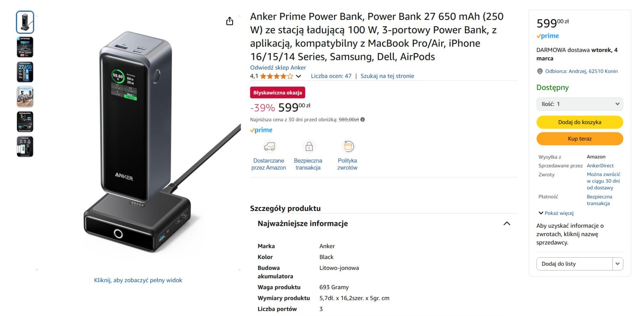Select the 250W product thumbnail
Viewport: 644px width, 316px height.
pyautogui.click(x=25, y=47)
